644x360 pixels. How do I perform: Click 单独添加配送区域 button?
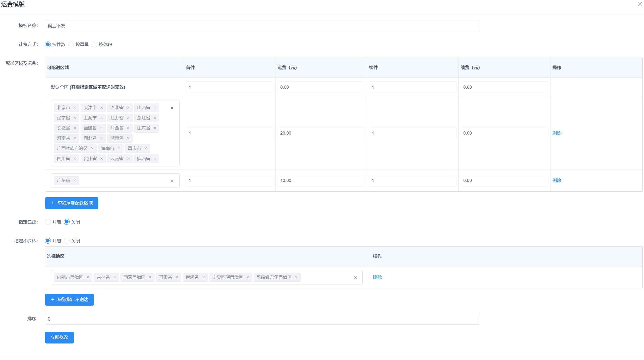click(71, 203)
